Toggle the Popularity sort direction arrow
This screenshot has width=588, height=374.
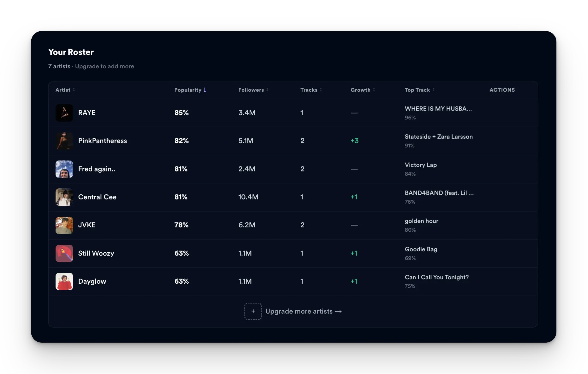tap(205, 90)
